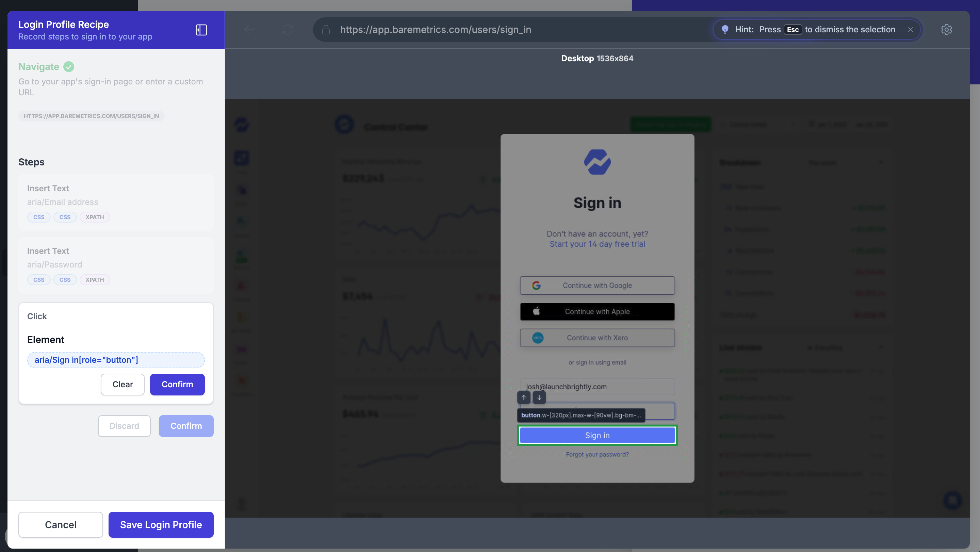The image size is (980, 552).
Task: Dismiss the Esc hint with X
Action: pyautogui.click(x=910, y=30)
